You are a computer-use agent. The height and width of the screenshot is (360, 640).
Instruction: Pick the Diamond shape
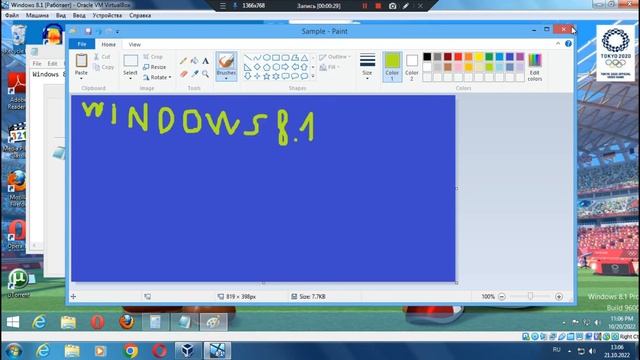pyautogui.click(x=257, y=67)
